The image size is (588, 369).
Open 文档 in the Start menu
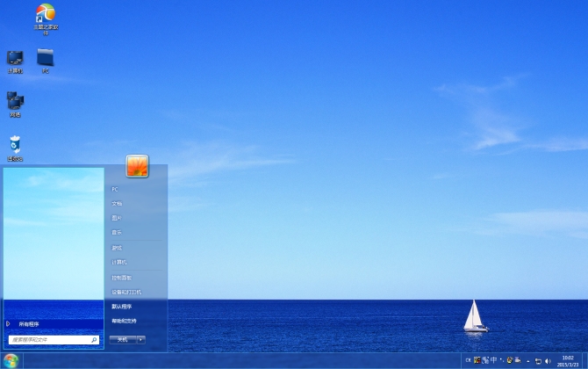(x=117, y=203)
